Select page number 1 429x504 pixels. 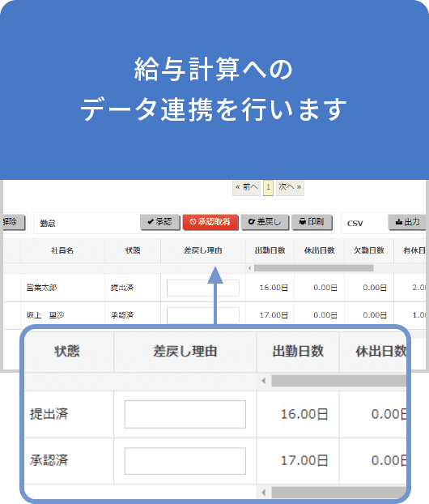(x=268, y=187)
